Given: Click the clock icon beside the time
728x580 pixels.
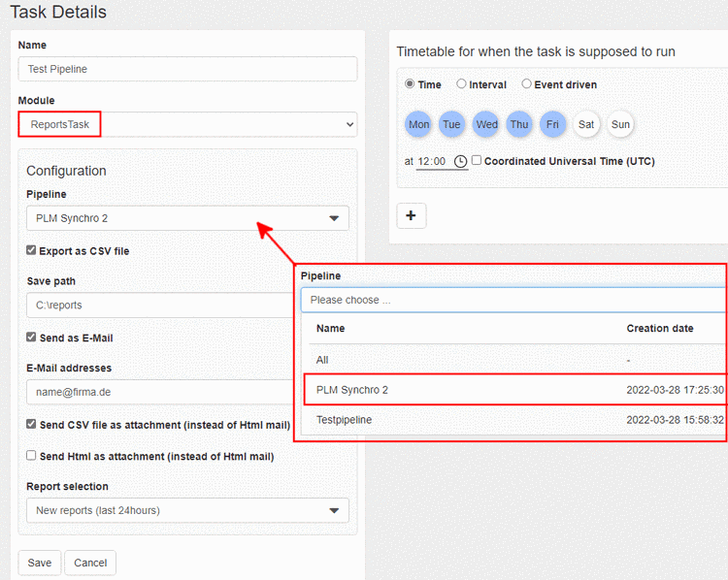Looking at the screenshot, I should point(460,161).
